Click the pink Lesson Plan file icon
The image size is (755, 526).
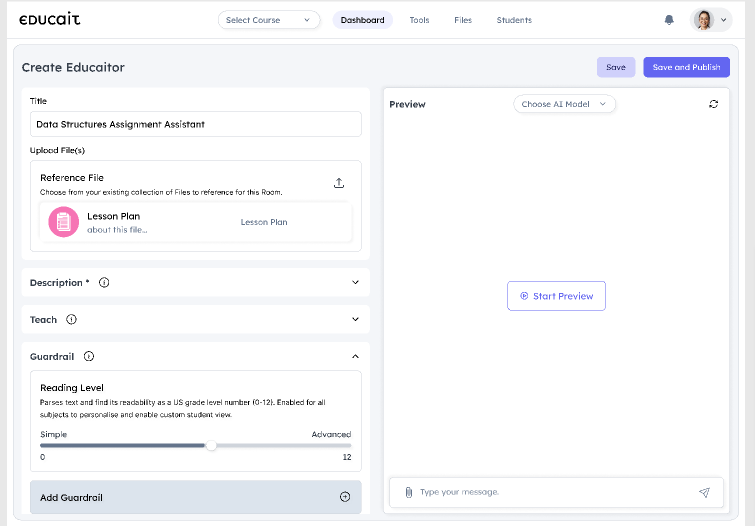[63, 222]
